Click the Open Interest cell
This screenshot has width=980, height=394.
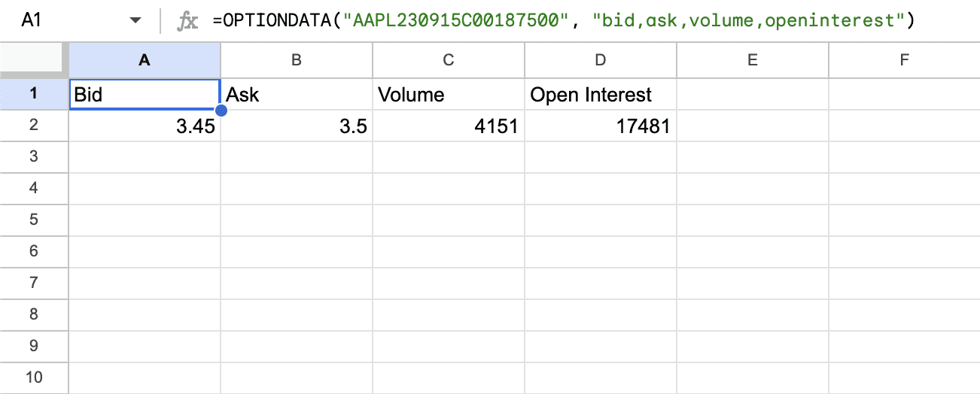pos(601,95)
